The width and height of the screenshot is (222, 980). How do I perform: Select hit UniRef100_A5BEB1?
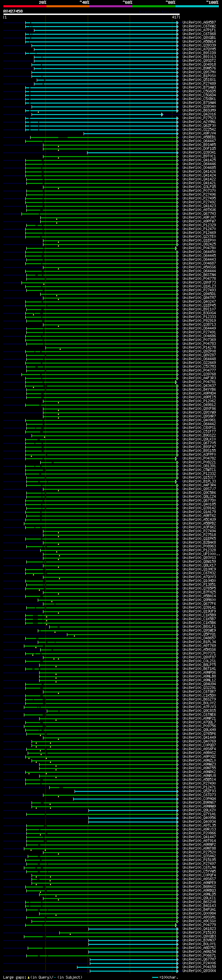coord(199,137)
